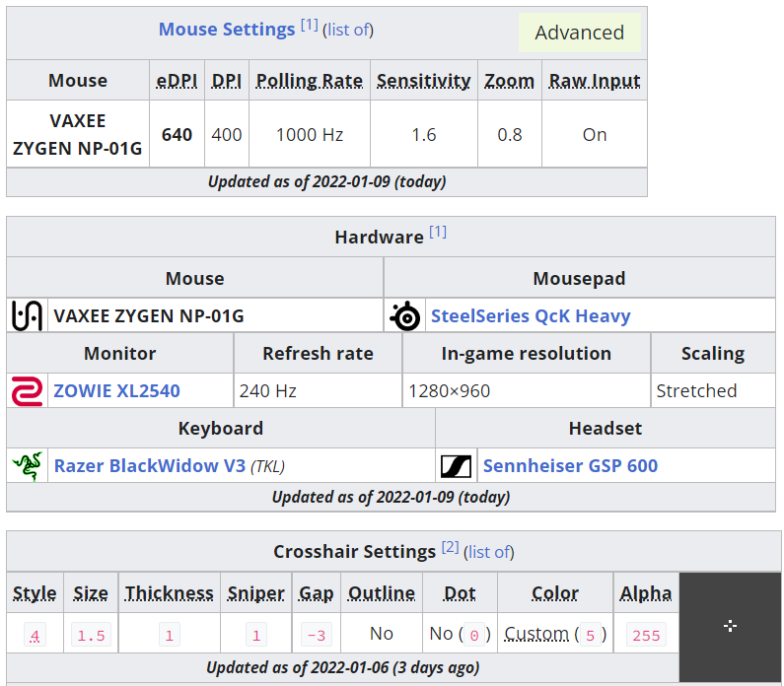The image size is (784, 686).
Task: Click VAXEE ZYGEN NP-01G in Hardware table
Action: pyautogui.click(x=149, y=315)
